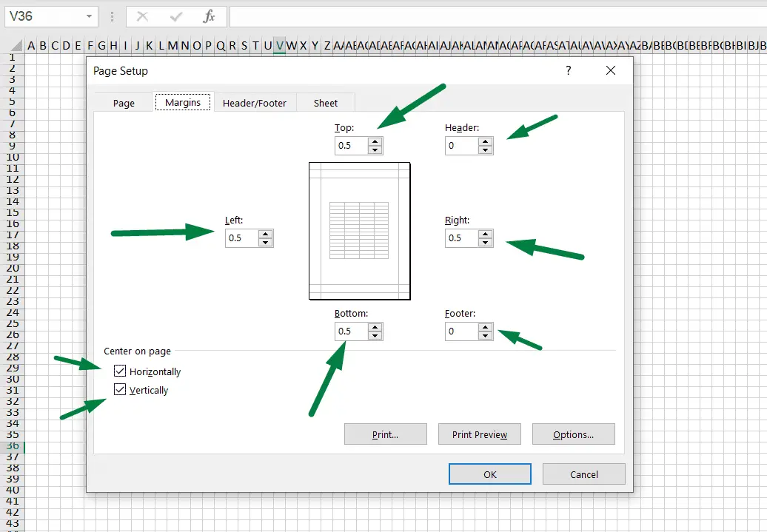The height and width of the screenshot is (532, 767).
Task: Decrease the Left margin with down arrow
Action: click(x=266, y=242)
